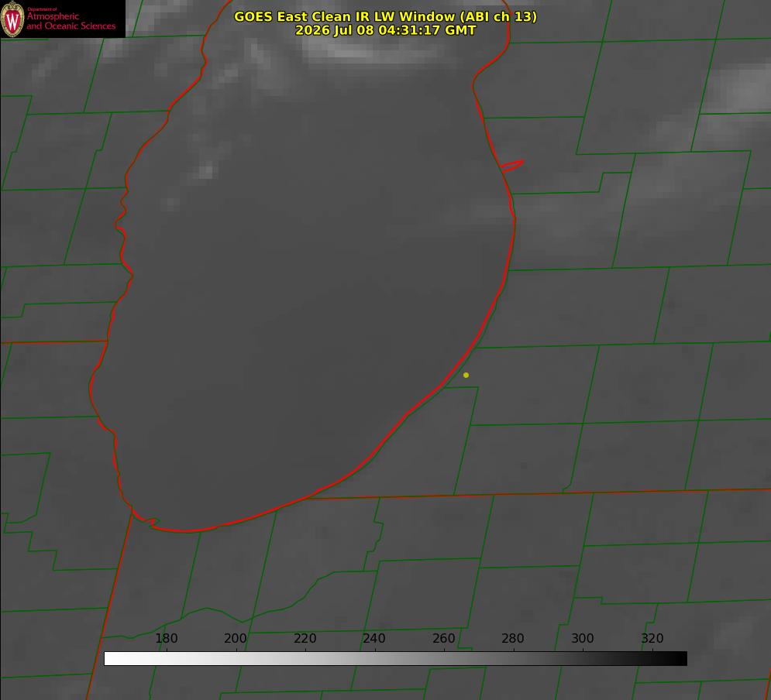Click the 200 tick label on colorbar
Image resolution: width=771 pixels, height=700 pixels.
tap(236, 638)
